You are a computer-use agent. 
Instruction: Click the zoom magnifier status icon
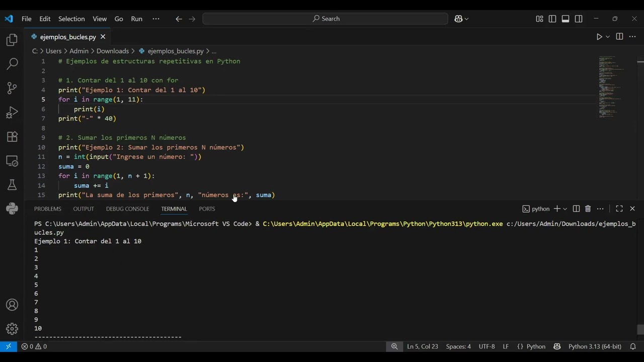click(x=394, y=346)
